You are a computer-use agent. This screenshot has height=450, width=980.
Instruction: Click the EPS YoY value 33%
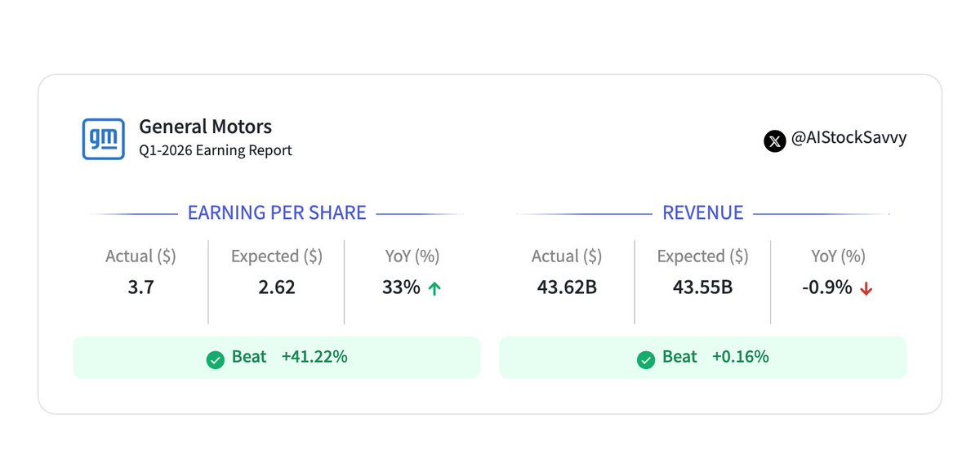(400, 287)
